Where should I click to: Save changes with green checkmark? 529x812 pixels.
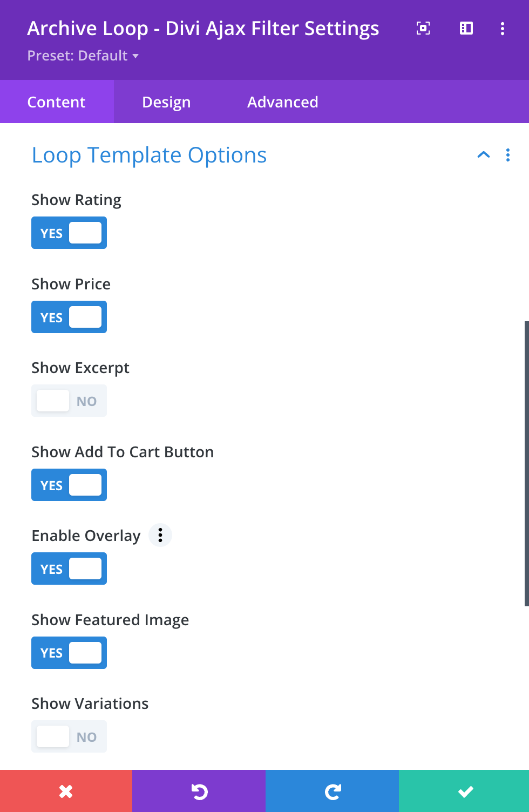pyautogui.click(x=465, y=791)
